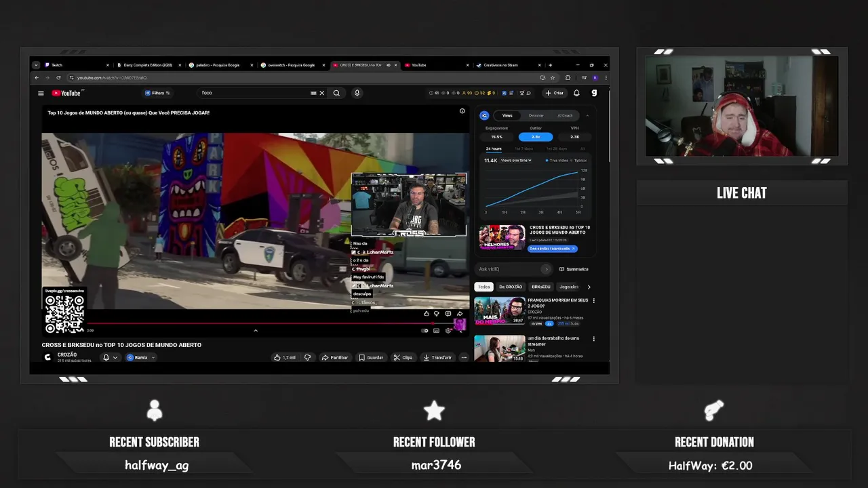This screenshot has width=868, height=488.
Task: Click the YouTube search input field
Action: point(254,93)
